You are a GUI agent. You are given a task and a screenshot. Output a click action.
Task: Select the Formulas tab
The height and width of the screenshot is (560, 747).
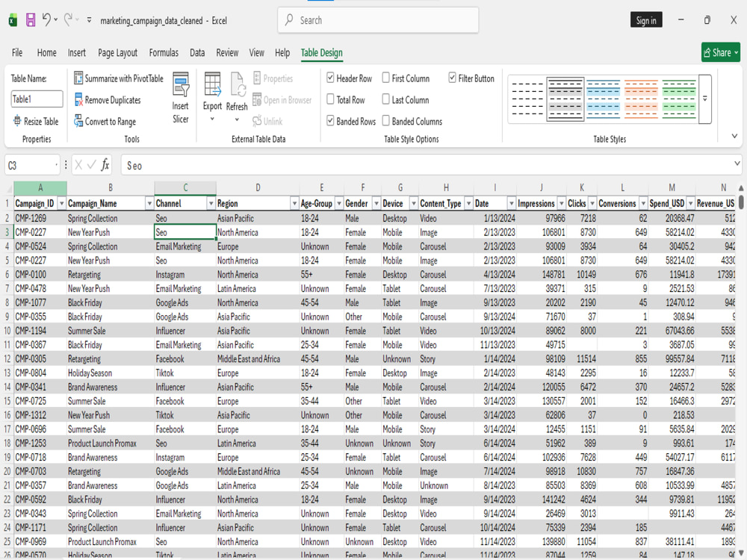[164, 52]
